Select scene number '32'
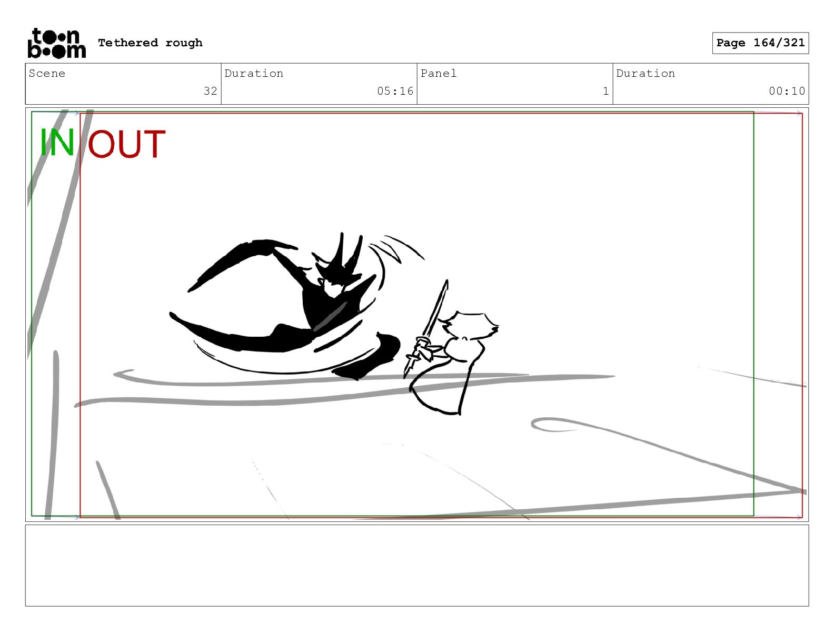Screen dimensions: 834x644 point(211,91)
